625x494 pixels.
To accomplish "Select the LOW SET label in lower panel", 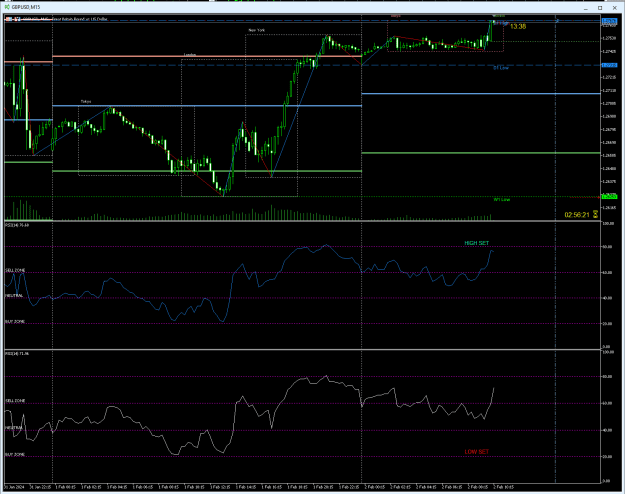I will click(476, 452).
